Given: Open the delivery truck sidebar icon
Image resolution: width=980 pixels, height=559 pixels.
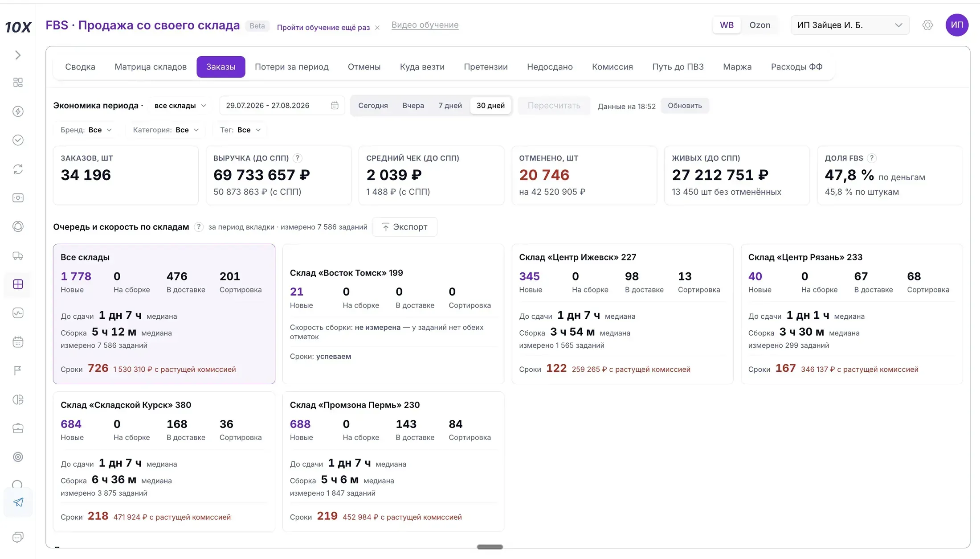Looking at the screenshot, I should point(18,255).
